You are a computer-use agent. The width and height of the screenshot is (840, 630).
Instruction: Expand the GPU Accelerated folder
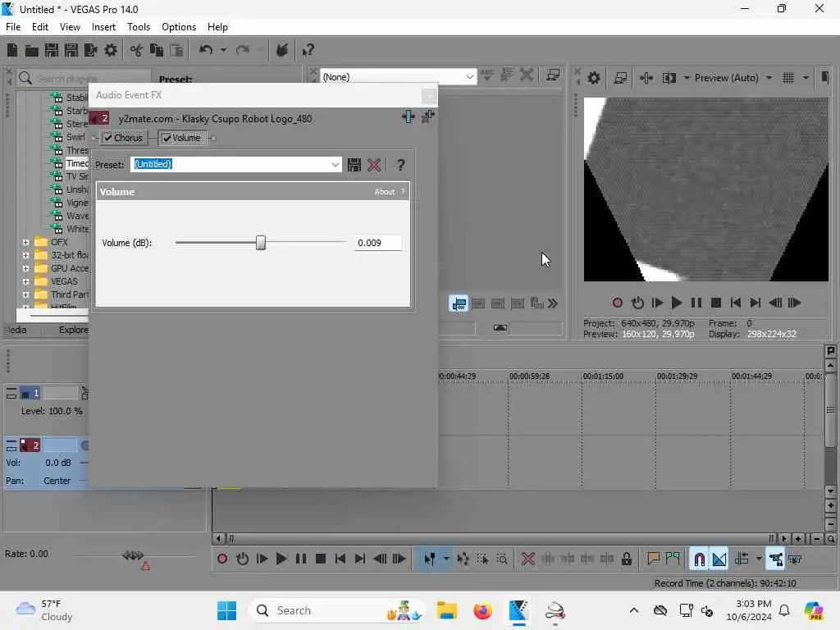25,268
